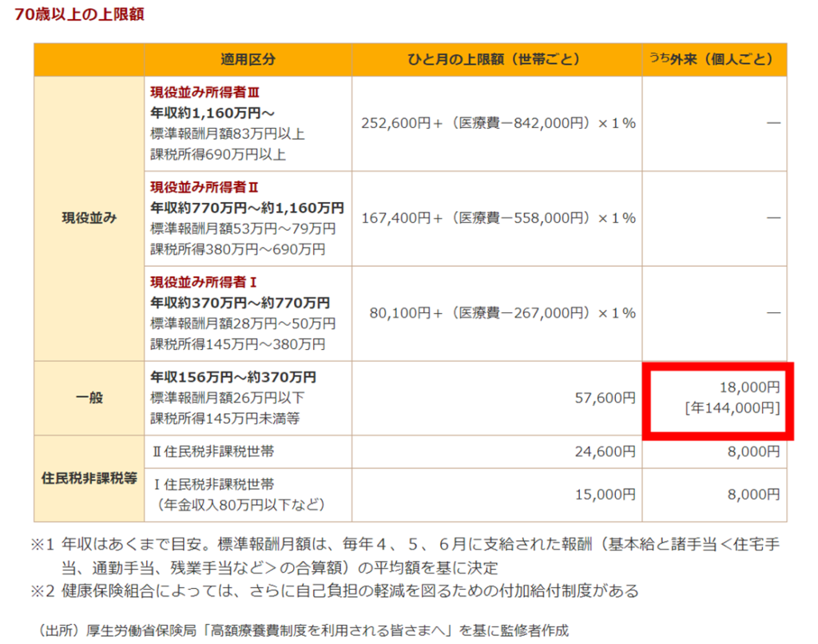Select the 年収156万円～約370万円 text

[233, 377]
